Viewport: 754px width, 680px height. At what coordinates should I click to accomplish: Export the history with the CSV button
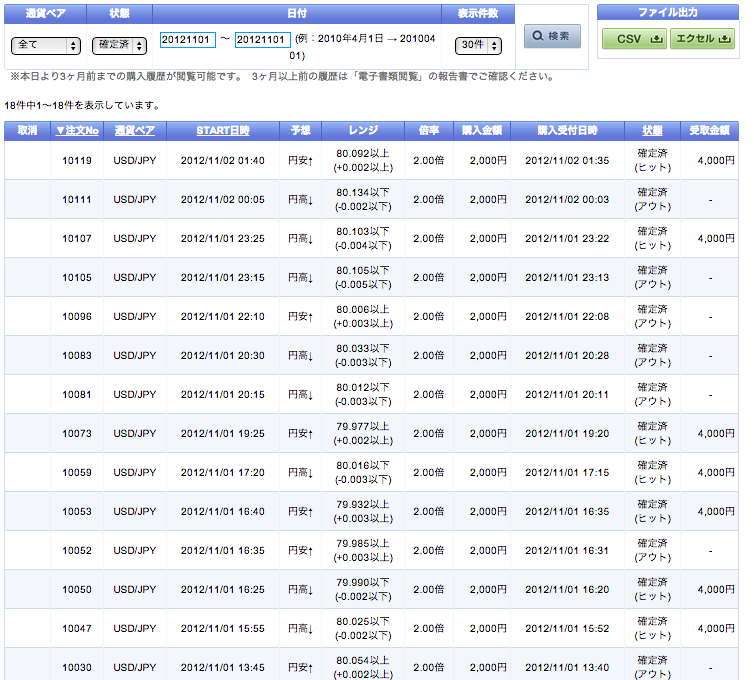[633, 39]
